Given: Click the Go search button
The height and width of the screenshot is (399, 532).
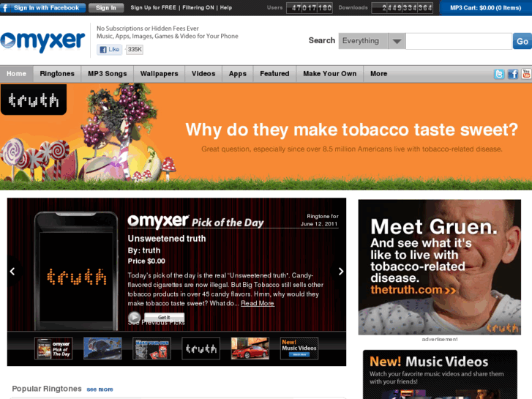Looking at the screenshot, I should (x=522, y=41).
